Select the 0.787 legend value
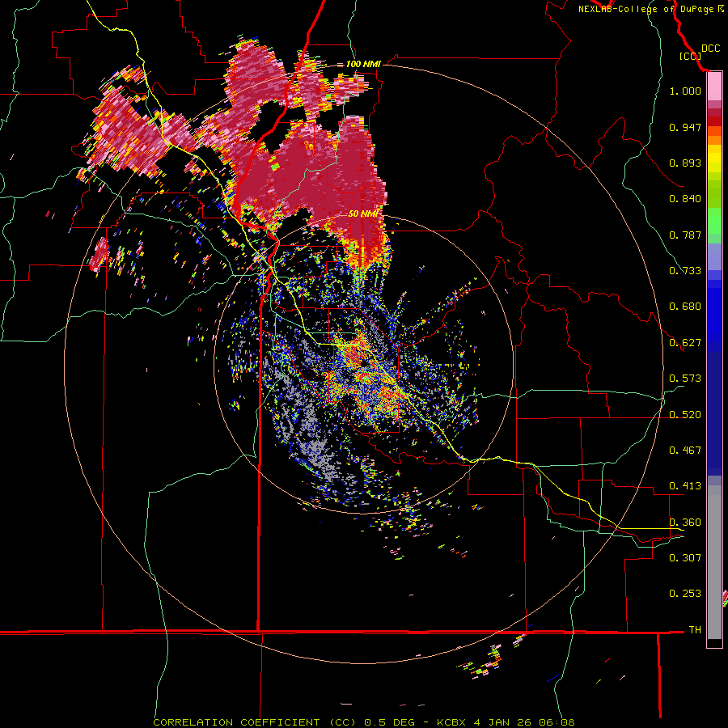The width and height of the screenshot is (728, 728). click(x=685, y=235)
